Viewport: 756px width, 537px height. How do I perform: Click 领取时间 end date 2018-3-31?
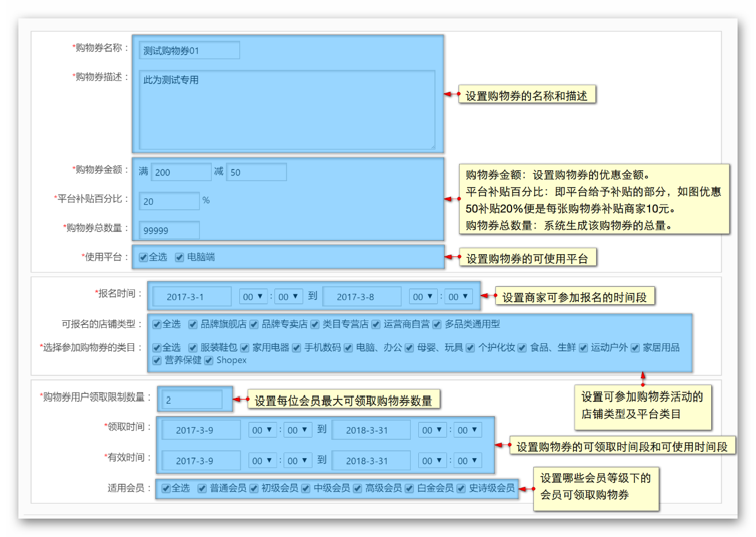pyautogui.click(x=371, y=430)
